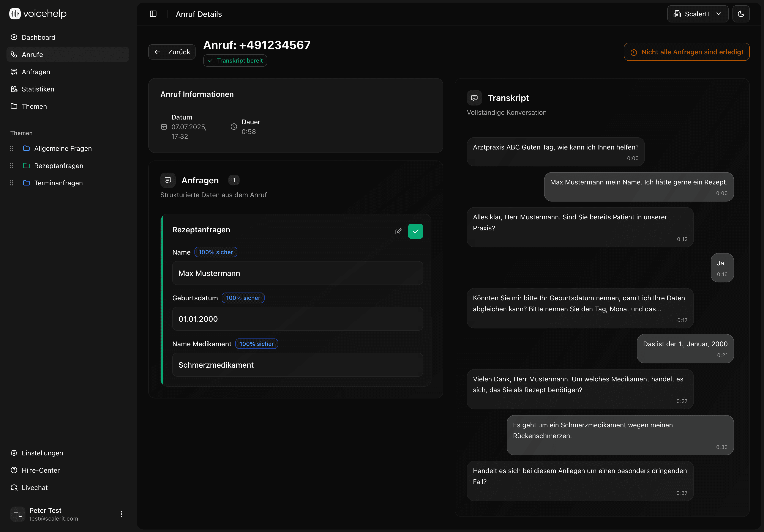Viewport: 764px width, 532px height.
Task: Click the Transkript header chat icon
Action: (475, 98)
